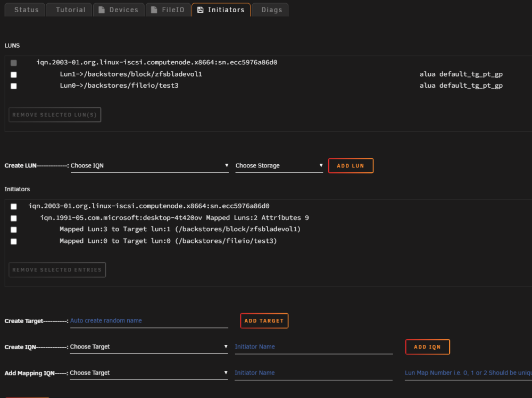The height and width of the screenshot is (398, 532).
Task: Open the Choose Storage dropdown
Action: point(279,166)
